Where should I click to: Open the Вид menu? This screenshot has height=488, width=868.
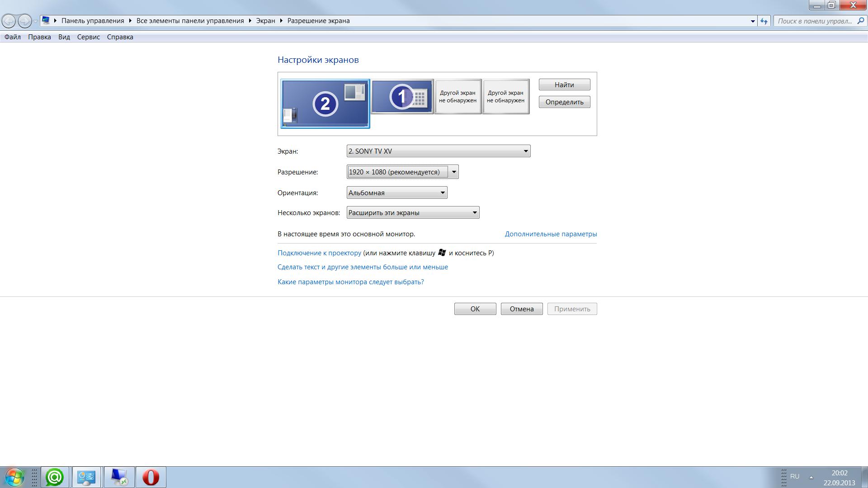(64, 37)
